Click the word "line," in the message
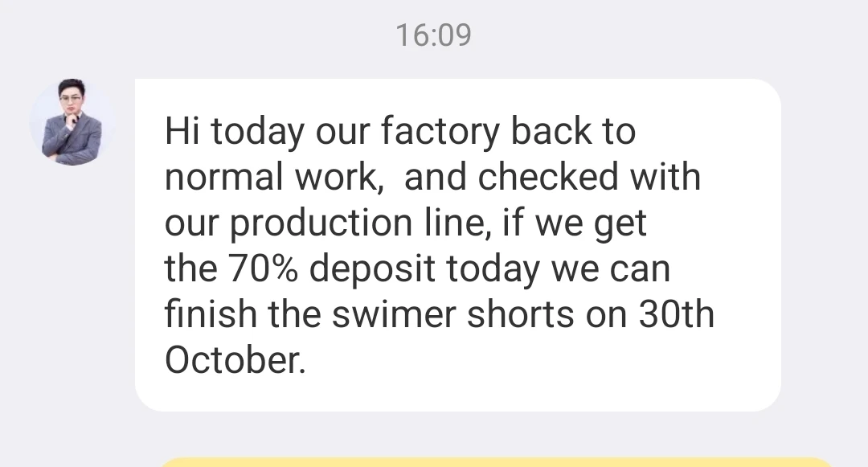This screenshot has width=868, height=467. 461,223
